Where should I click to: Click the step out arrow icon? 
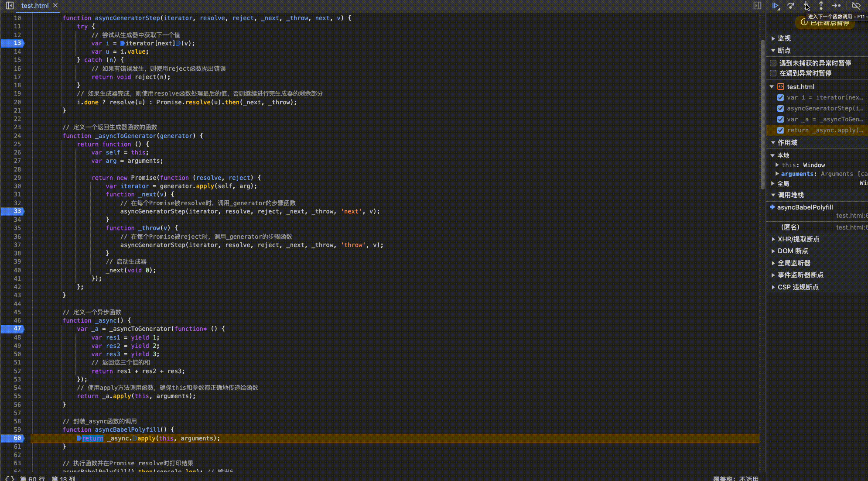(821, 6)
